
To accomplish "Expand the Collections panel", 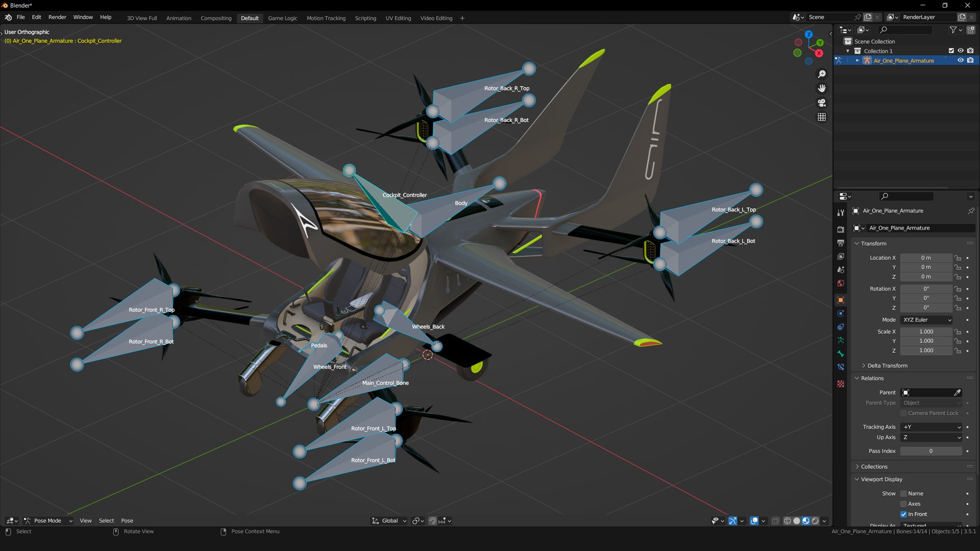I will (874, 467).
